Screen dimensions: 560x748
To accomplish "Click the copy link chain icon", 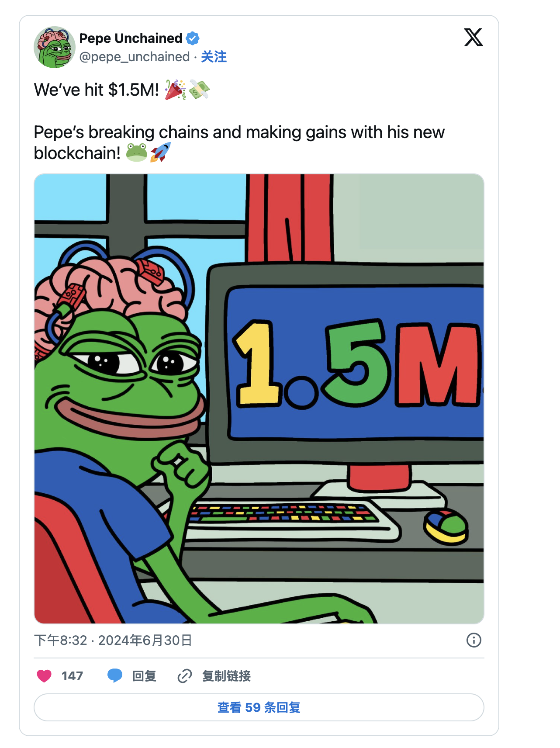I will click(x=185, y=676).
